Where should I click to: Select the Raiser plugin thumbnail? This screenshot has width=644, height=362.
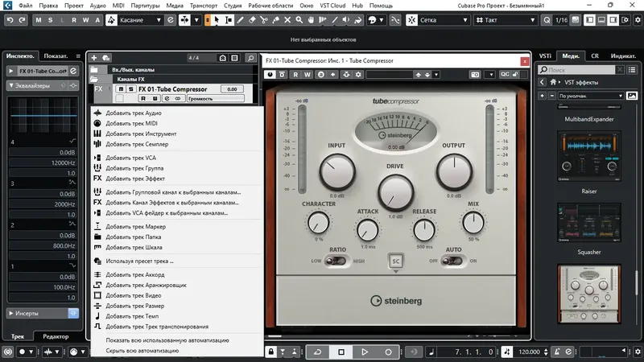coord(589,157)
